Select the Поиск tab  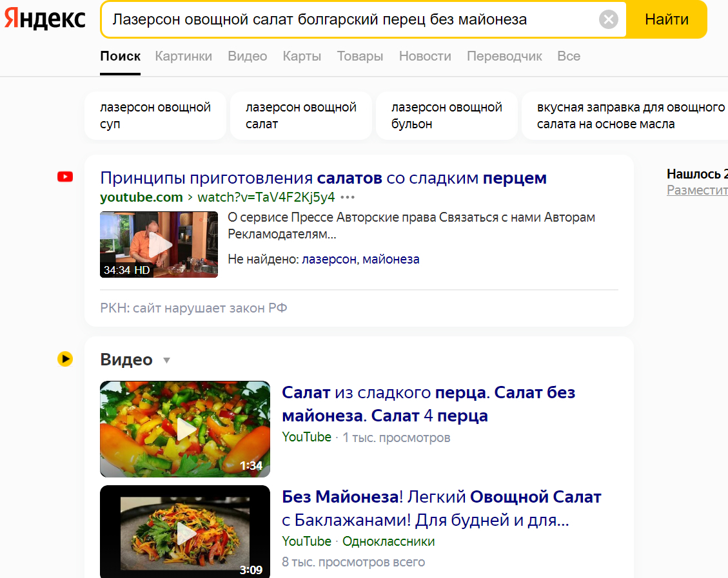click(x=120, y=56)
